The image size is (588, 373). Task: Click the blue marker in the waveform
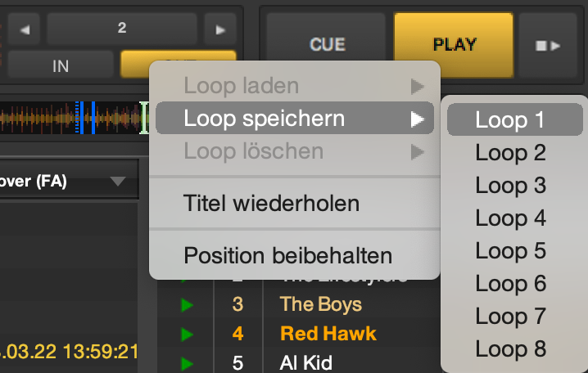coord(93,118)
